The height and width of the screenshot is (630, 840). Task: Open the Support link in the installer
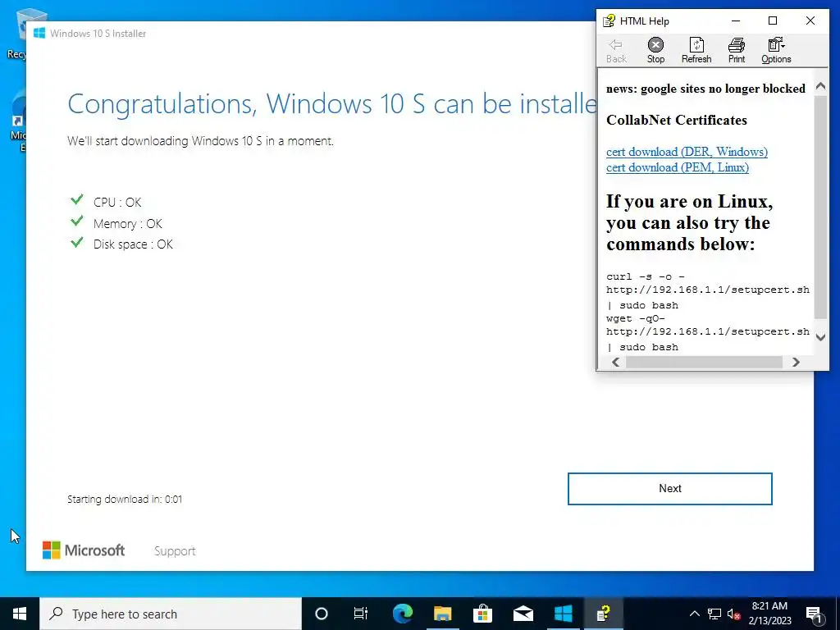(x=175, y=550)
